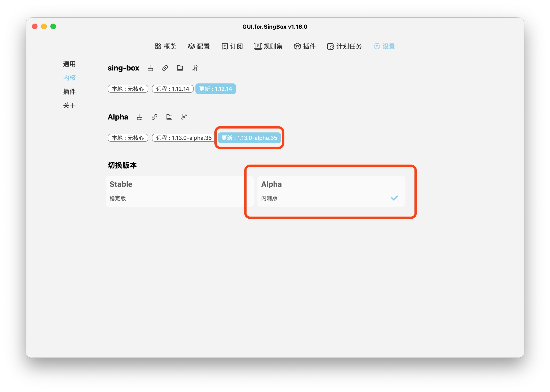Open 关于 in the settings sidebar
This screenshot has width=550, height=392.
coord(69,105)
